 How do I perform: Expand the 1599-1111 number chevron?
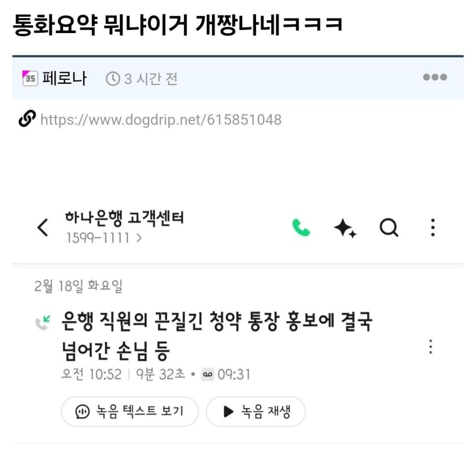click(x=139, y=238)
